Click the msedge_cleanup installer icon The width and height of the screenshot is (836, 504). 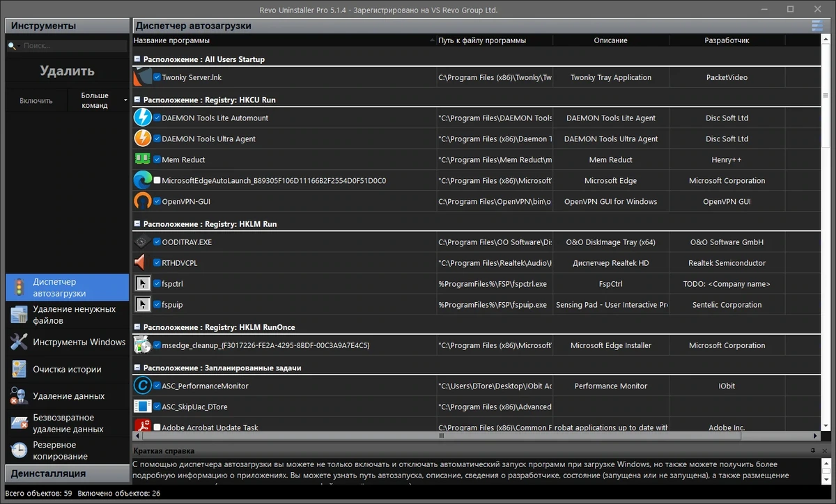tap(142, 345)
